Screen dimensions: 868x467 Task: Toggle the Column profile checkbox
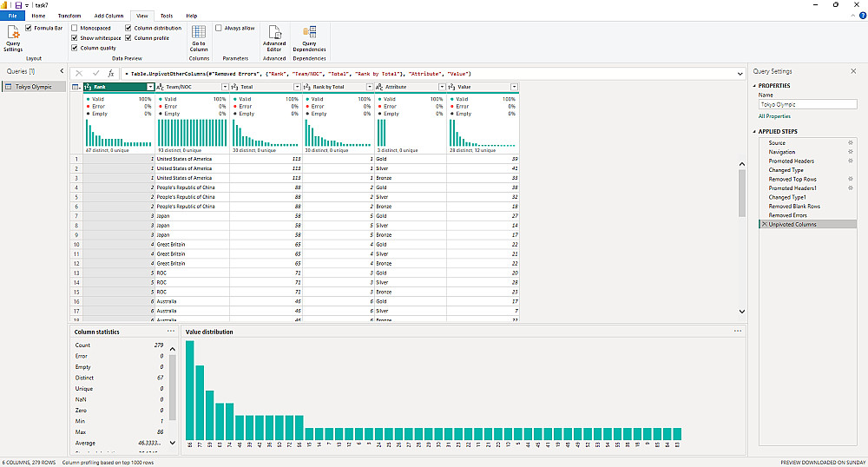tap(128, 38)
